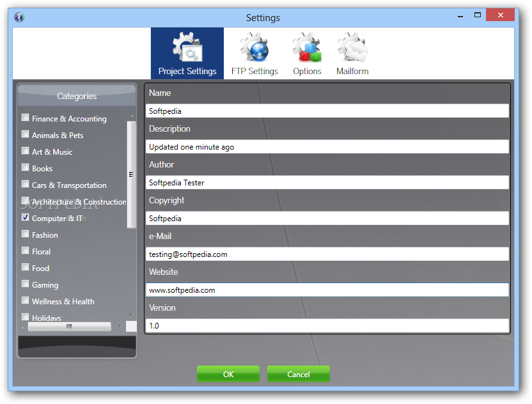532x404 pixels.
Task: Check the Holidays category
Action: tap(25, 317)
